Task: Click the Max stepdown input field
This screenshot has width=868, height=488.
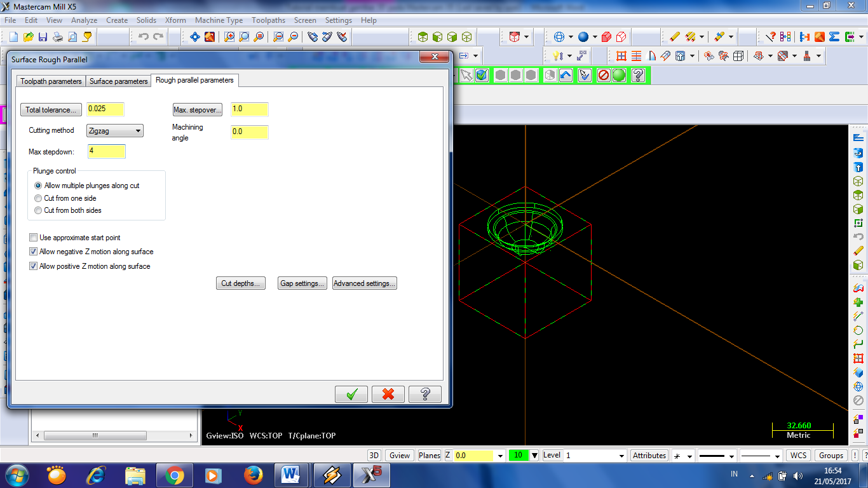Action: click(106, 151)
